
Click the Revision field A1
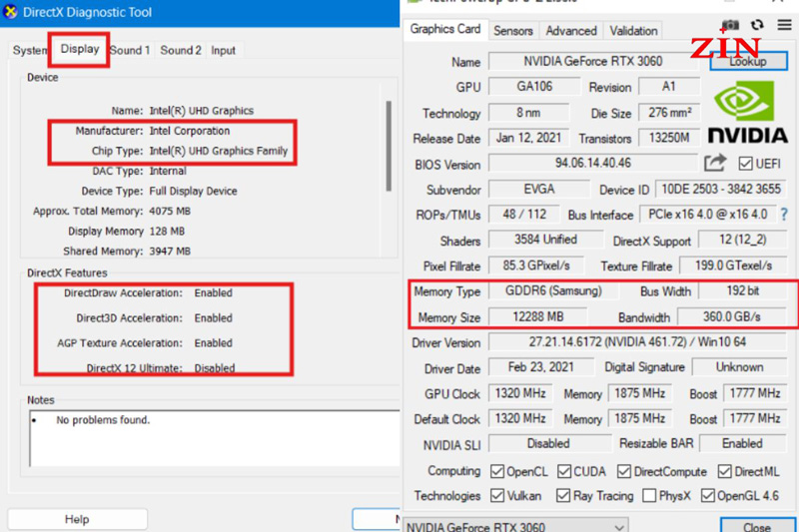click(668, 87)
